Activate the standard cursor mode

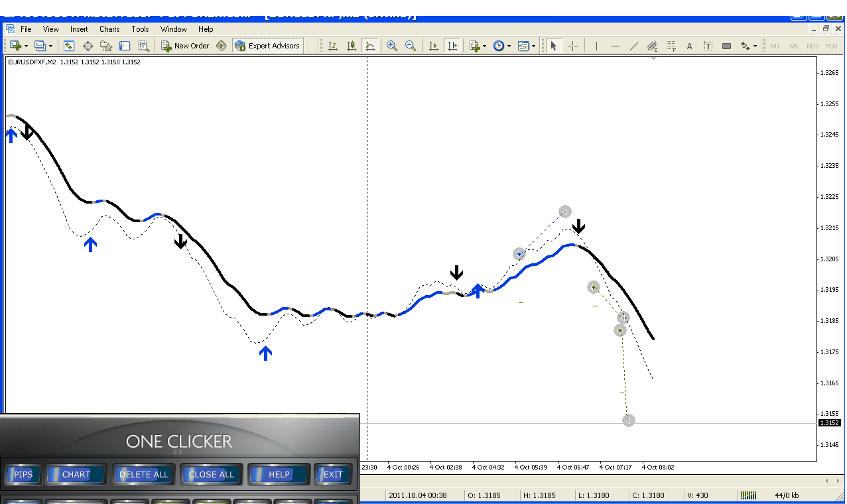point(553,46)
